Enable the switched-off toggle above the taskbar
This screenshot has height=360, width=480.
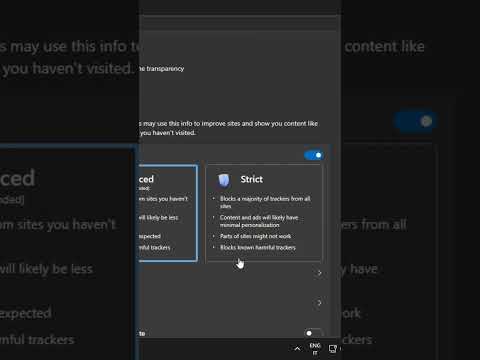point(313,333)
